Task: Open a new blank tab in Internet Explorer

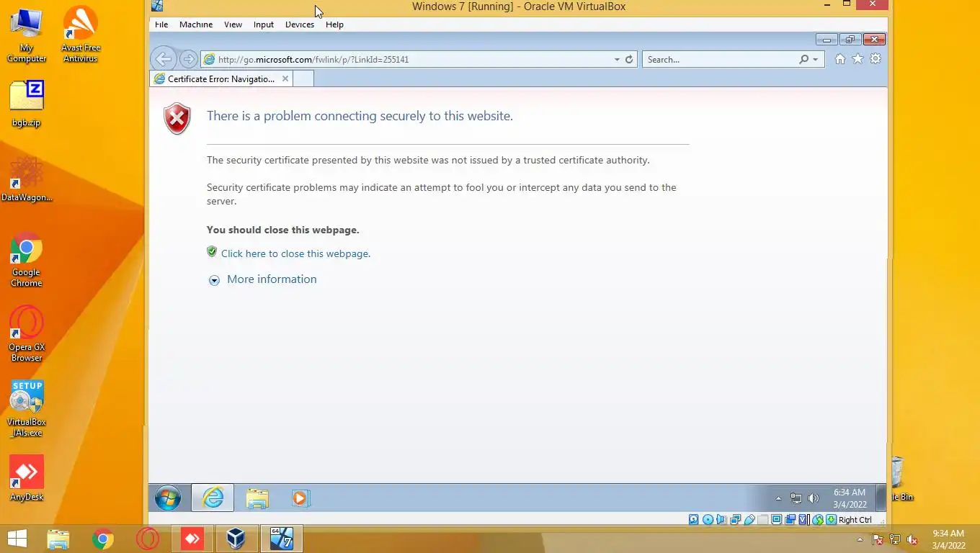Action: click(x=303, y=79)
